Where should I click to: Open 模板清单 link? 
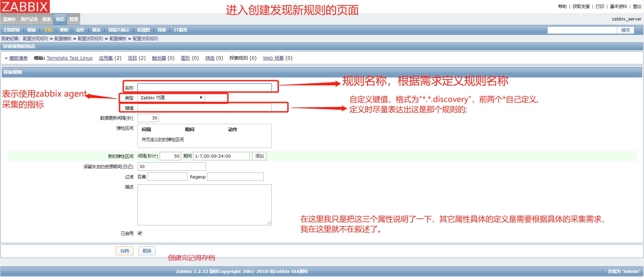(18, 58)
